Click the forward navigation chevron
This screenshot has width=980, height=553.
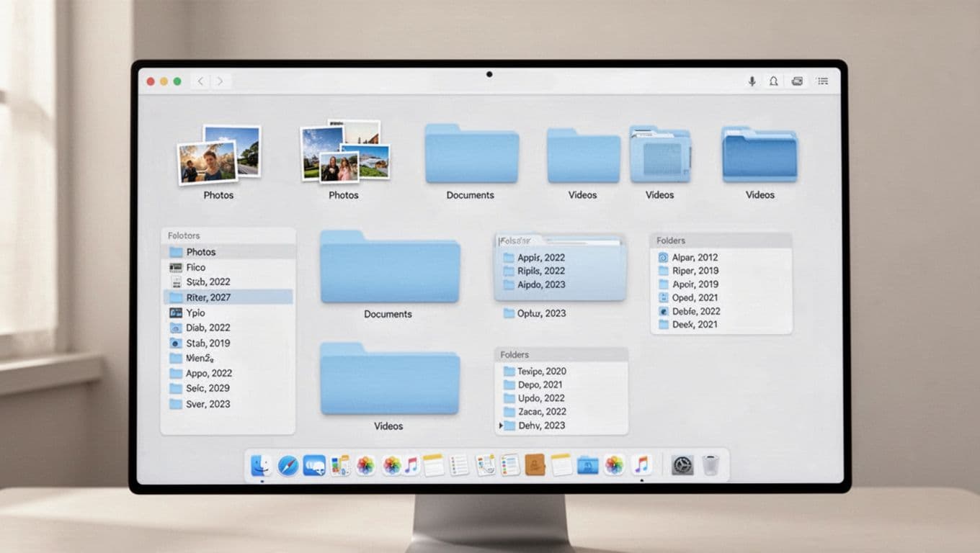pos(220,81)
